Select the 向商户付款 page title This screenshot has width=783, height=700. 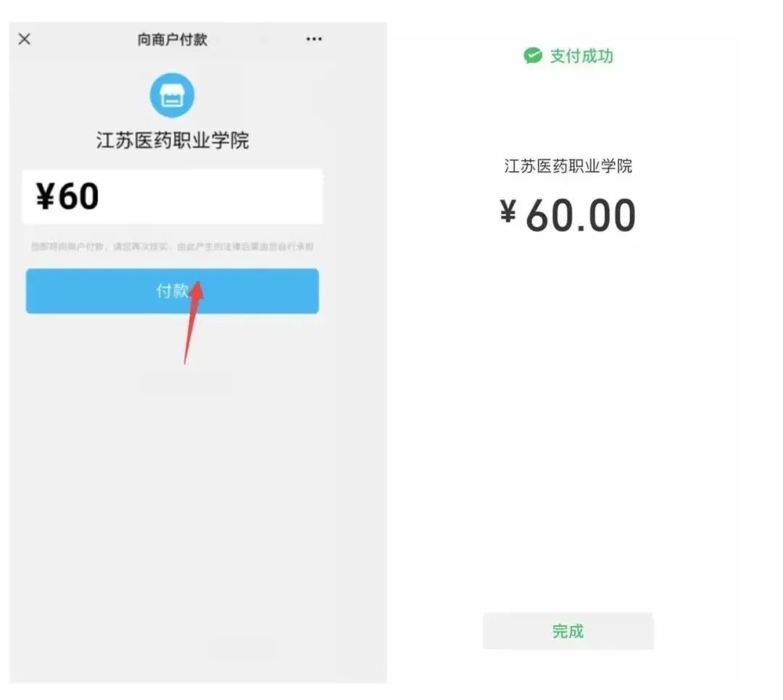click(x=173, y=39)
